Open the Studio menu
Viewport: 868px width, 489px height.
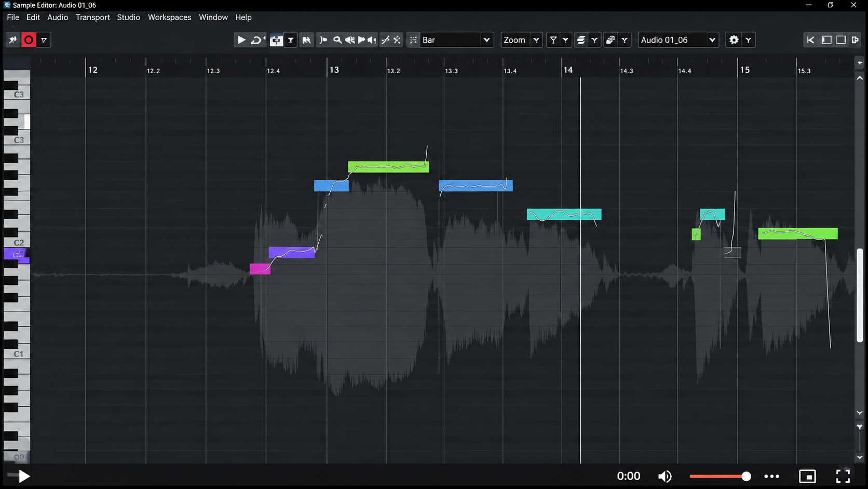[x=128, y=17]
